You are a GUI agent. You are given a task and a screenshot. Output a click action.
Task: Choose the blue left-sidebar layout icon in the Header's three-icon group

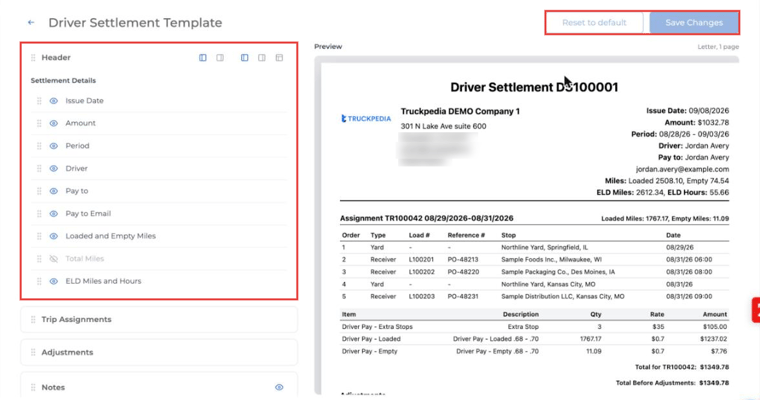pos(244,58)
